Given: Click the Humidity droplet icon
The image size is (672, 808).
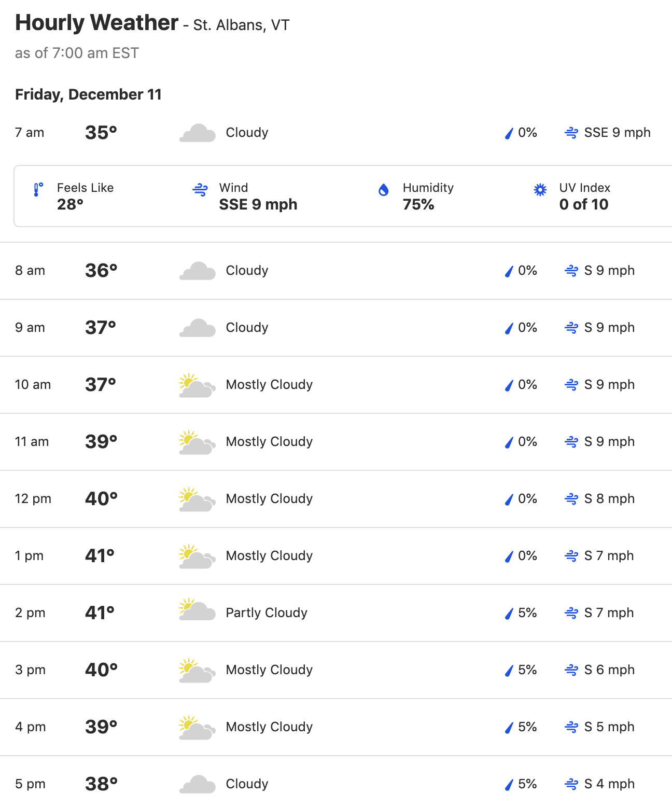Looking at the screenshot, I should [384, 190].
